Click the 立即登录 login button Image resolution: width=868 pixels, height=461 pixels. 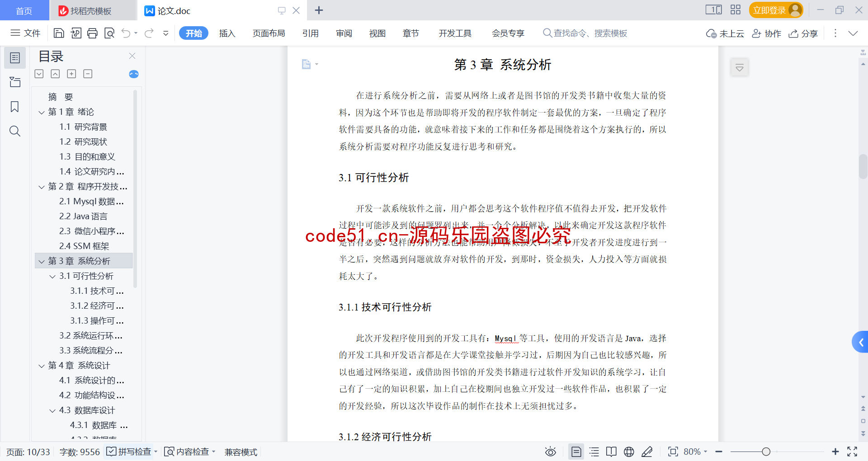(x=776, y=10)
